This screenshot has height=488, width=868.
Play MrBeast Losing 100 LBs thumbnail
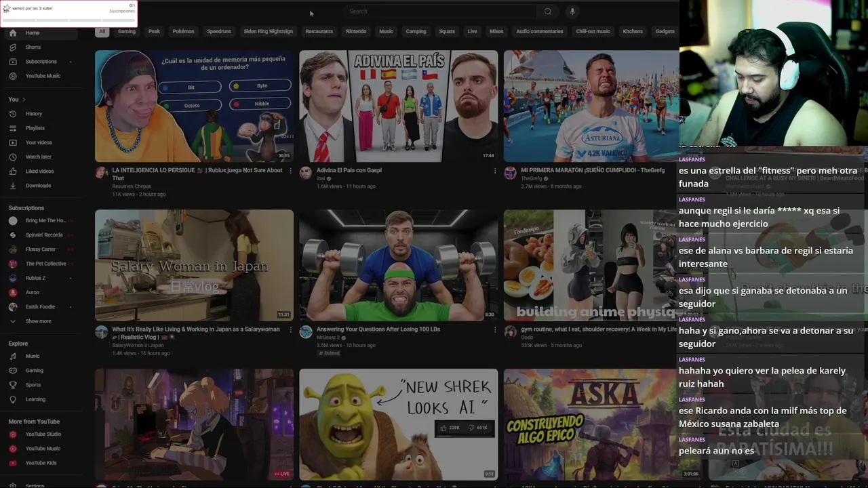[x=398, y=265]
